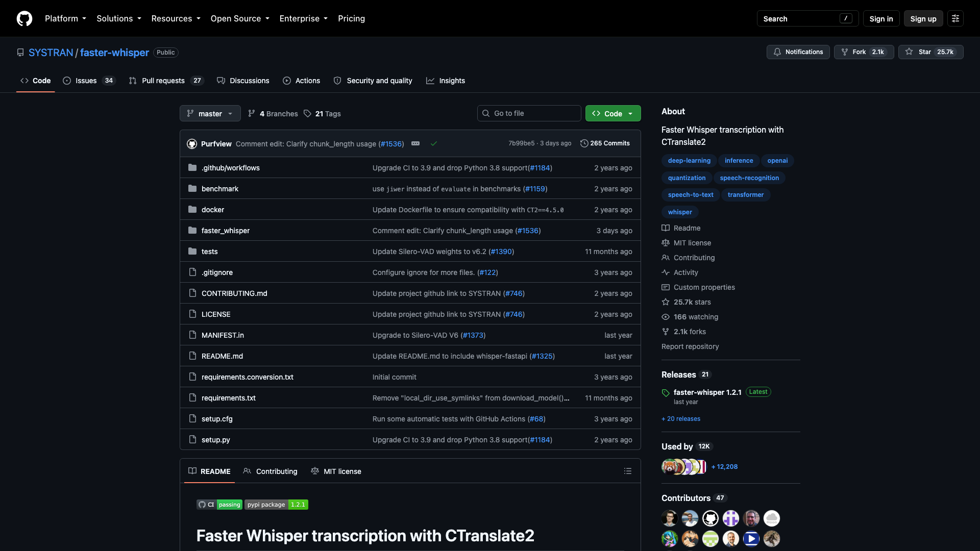Star the faster-whisper repository
Viewport: 980px width, 551px height.
931,52
